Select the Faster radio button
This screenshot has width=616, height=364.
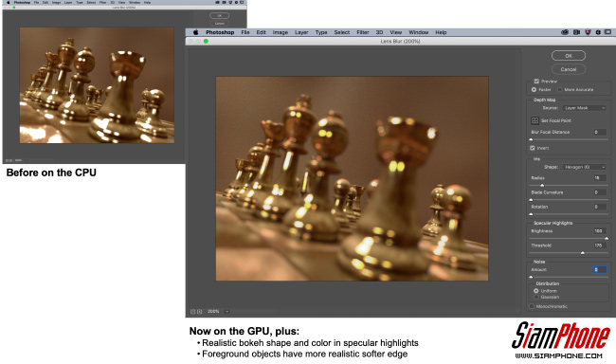(x=534, y=90)
